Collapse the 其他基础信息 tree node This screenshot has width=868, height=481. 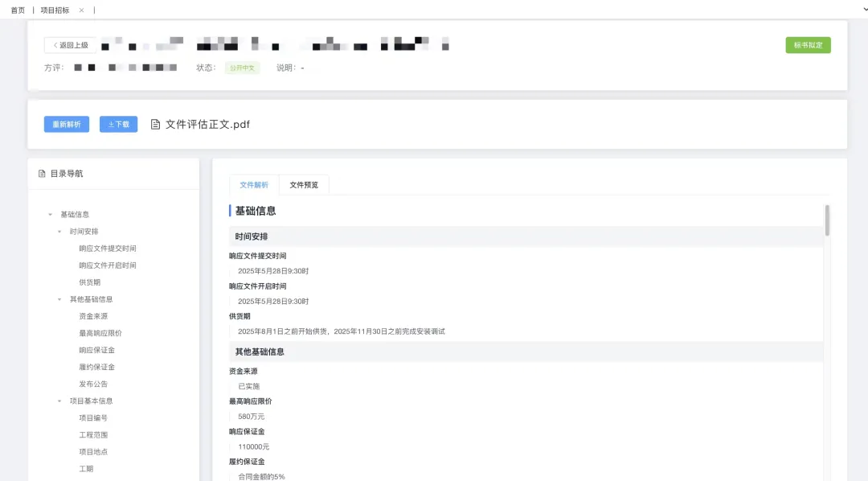click(59, 299)
